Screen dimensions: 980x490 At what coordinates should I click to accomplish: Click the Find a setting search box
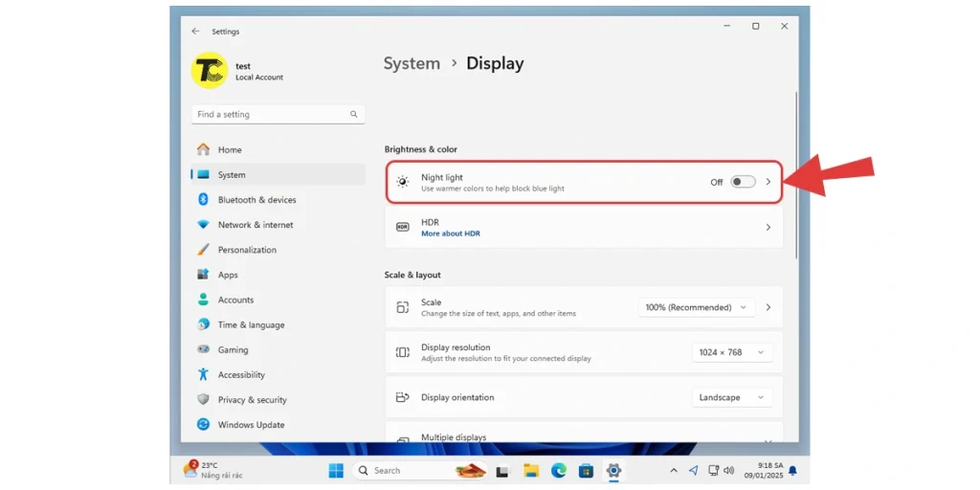tap(278, 114)
